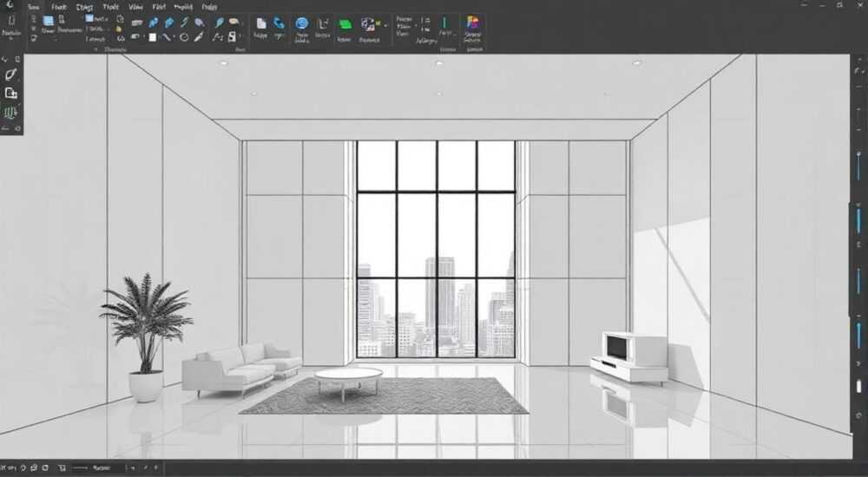Click the plus button in bottom status bar

click(x=133, y=468)
